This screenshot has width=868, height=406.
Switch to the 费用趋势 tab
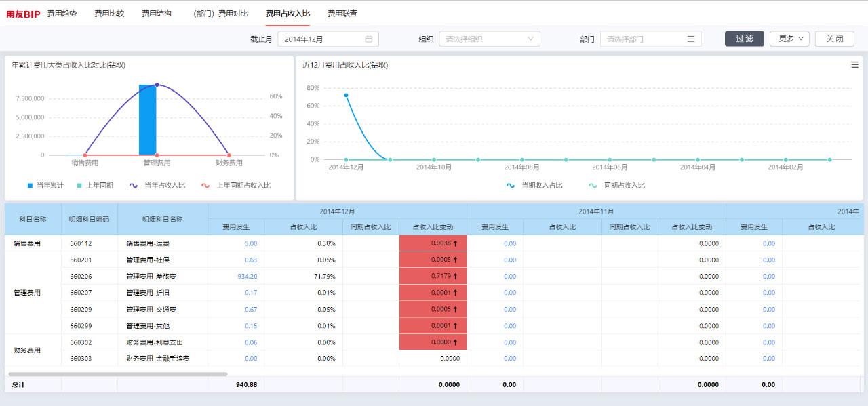click(x=62, y=14)
